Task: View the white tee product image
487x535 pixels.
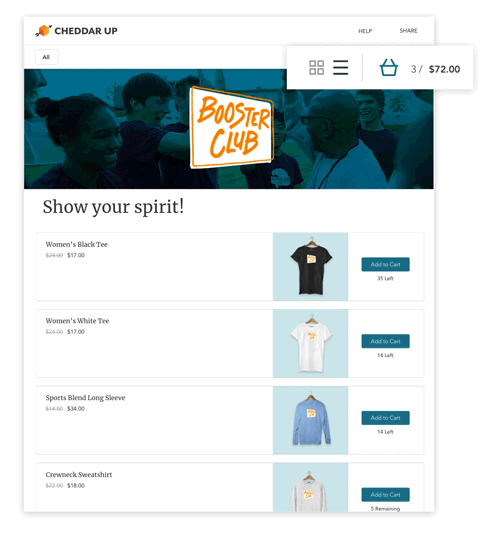Action: click(x=311, y=344)
